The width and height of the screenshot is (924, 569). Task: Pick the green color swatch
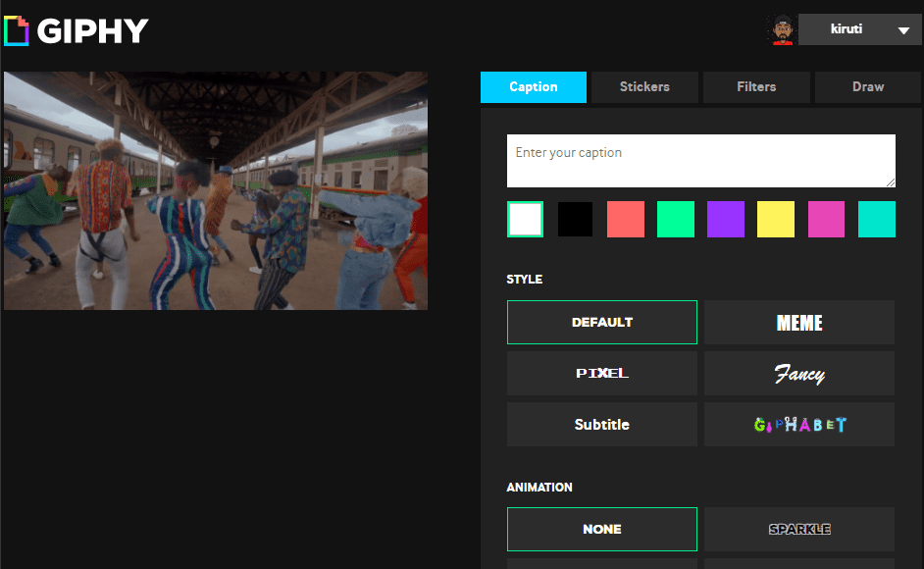pyautogui.click(x=676, y=220)
